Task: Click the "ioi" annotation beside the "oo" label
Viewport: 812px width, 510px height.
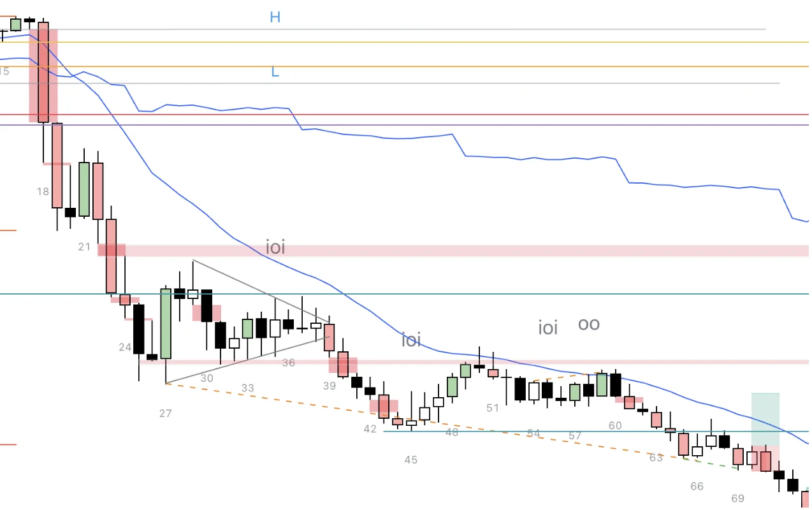Action: (548, 328)
